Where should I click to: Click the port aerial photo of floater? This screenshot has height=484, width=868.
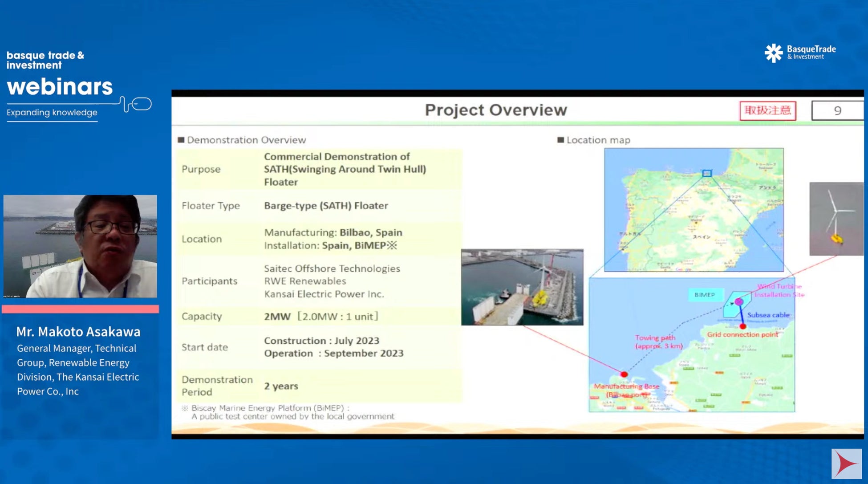[522, 287]
